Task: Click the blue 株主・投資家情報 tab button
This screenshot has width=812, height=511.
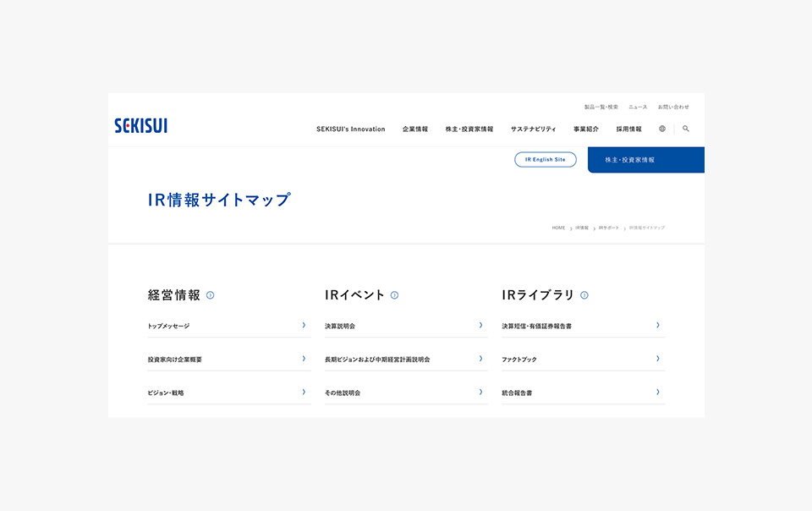Action: [646, 160]
